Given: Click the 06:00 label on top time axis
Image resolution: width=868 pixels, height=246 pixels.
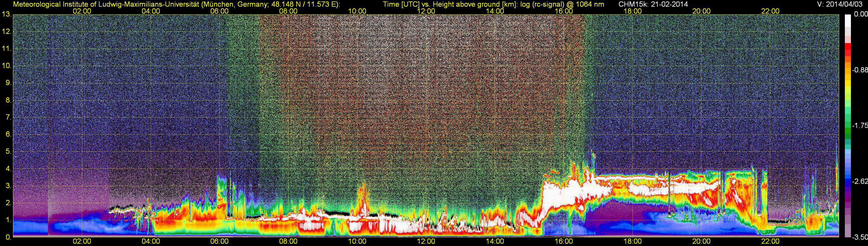Looking at the screenshot, I should pos(219,11).
